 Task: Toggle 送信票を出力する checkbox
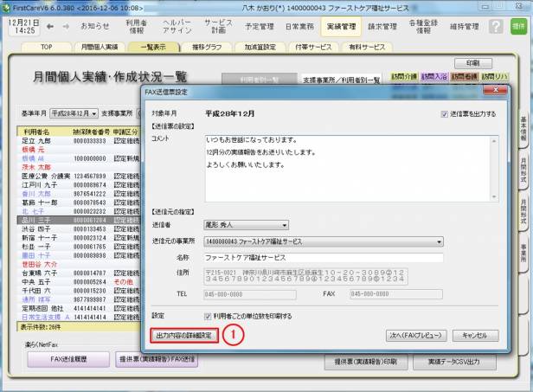tap(444, 113)
